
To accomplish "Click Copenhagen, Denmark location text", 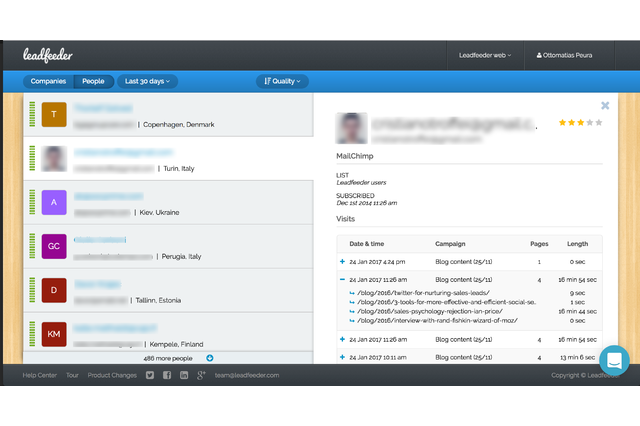I will pyautogui.click(x=178, y=124).
